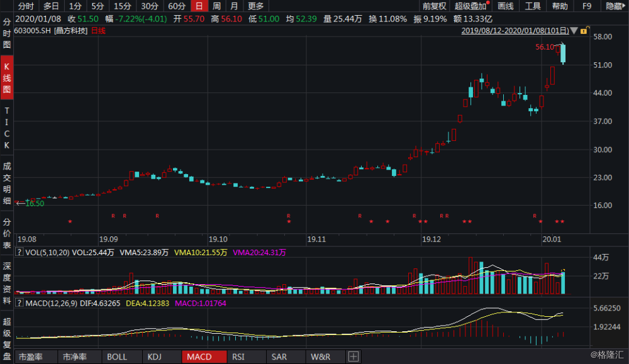Click the lock icon beside date range

pyautogui.click(x=584, y=30)
